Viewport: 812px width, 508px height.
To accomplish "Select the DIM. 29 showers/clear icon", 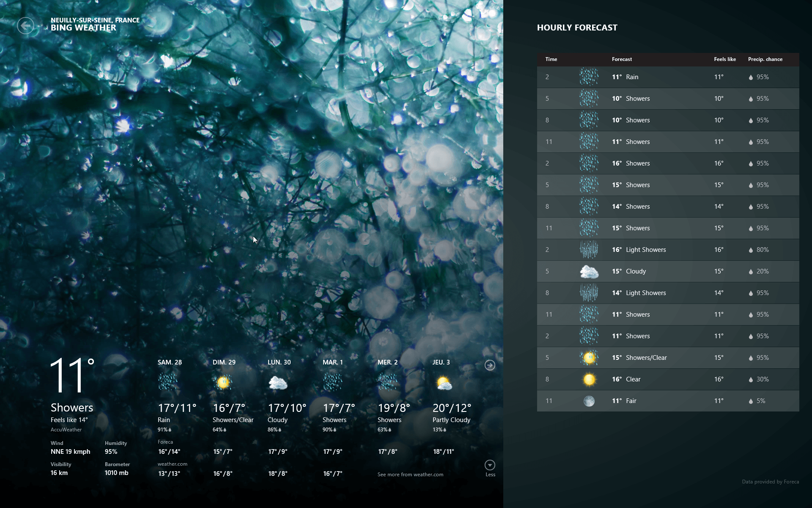I will 223,382.
